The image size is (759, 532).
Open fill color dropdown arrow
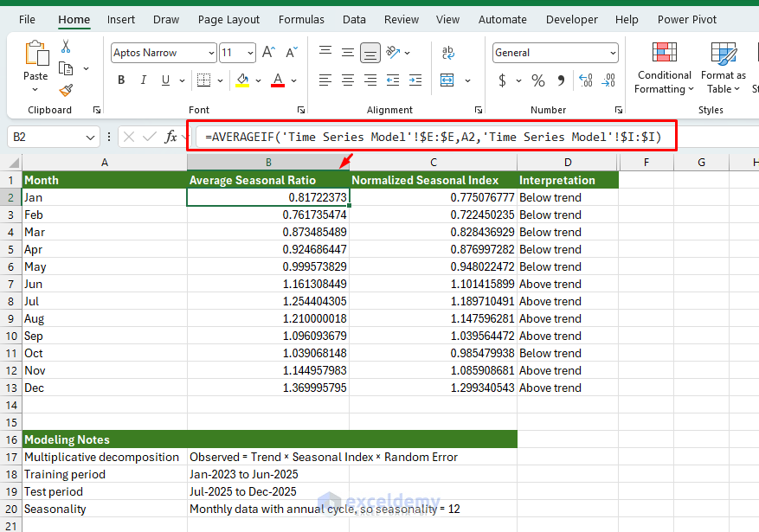click(259, 80)
